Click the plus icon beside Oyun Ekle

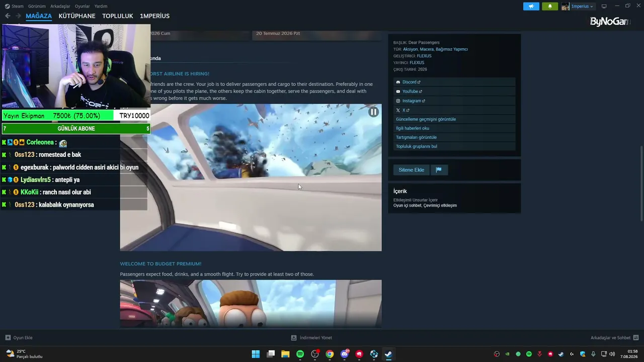click(8, 338)
